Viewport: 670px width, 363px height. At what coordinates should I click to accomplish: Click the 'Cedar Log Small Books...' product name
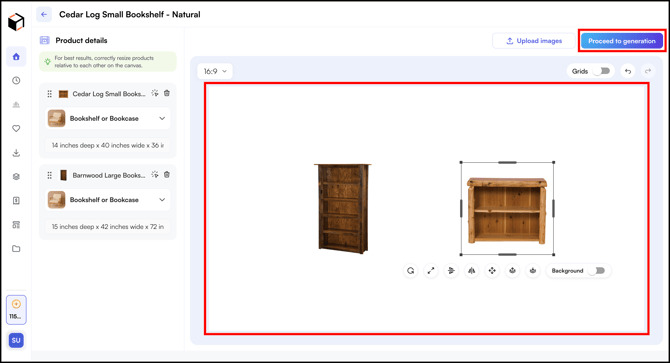pyautogui.click(x=109, y=94)
